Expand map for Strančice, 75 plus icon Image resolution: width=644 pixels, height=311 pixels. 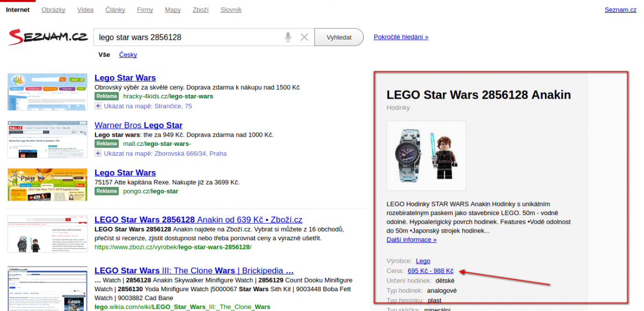tap(98, 106)
